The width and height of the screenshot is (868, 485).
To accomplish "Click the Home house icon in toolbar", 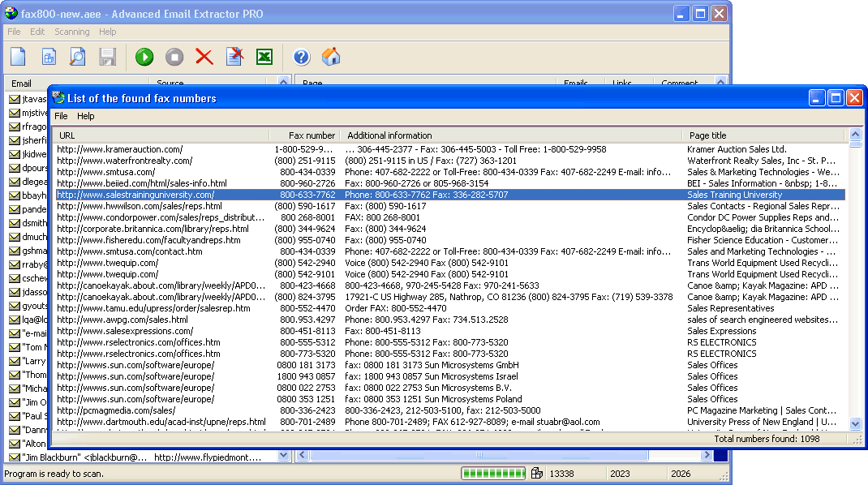I will click(x=331, y=57).
